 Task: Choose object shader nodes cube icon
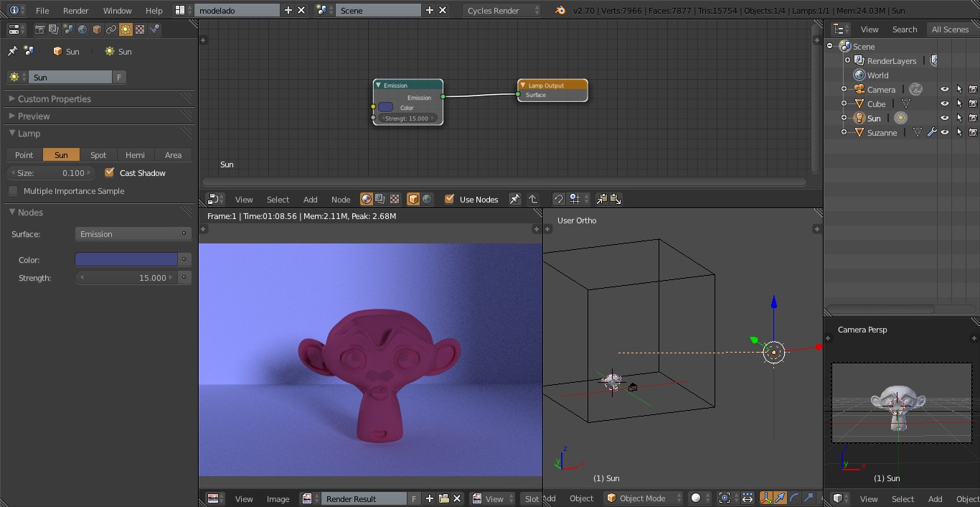413,199
